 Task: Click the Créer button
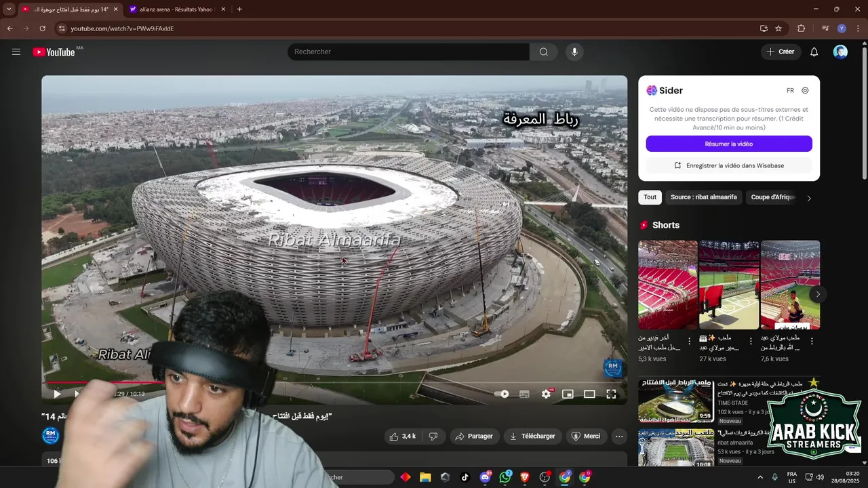click(x=781, y=52)
